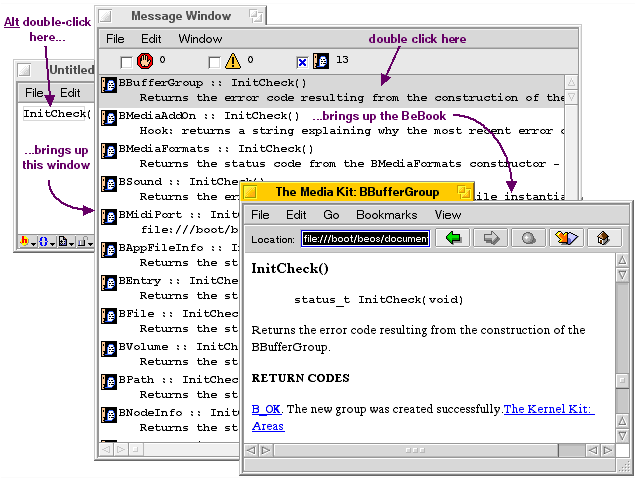Viewport: 636px width, 482px height.
Task: Click the browser's horizontal scrollbar thumb
Action: click(416, 450)
